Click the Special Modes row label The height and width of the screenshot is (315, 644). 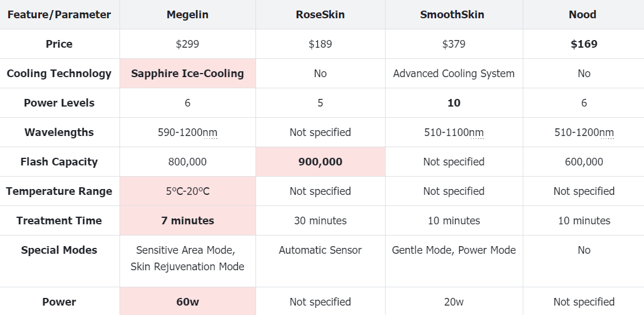[x=59, y=250]
